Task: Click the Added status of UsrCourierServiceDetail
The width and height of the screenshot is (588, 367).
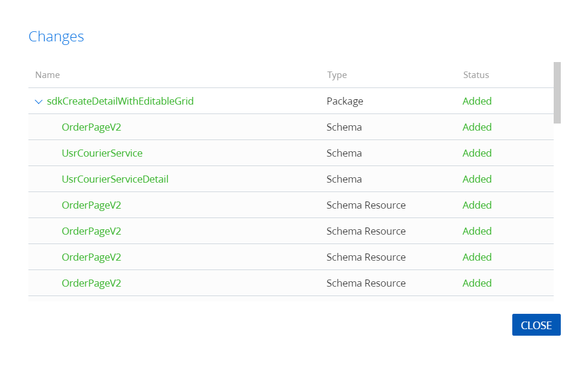Action: (477, 179)
